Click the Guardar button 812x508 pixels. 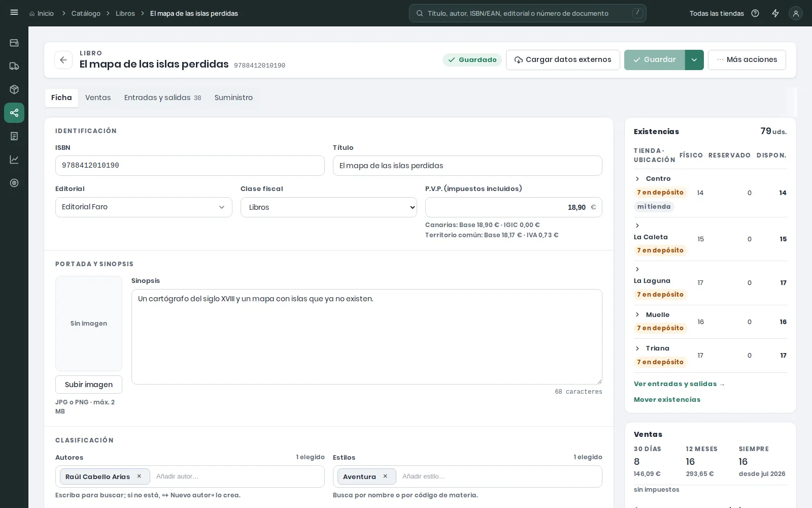point(655,60)
